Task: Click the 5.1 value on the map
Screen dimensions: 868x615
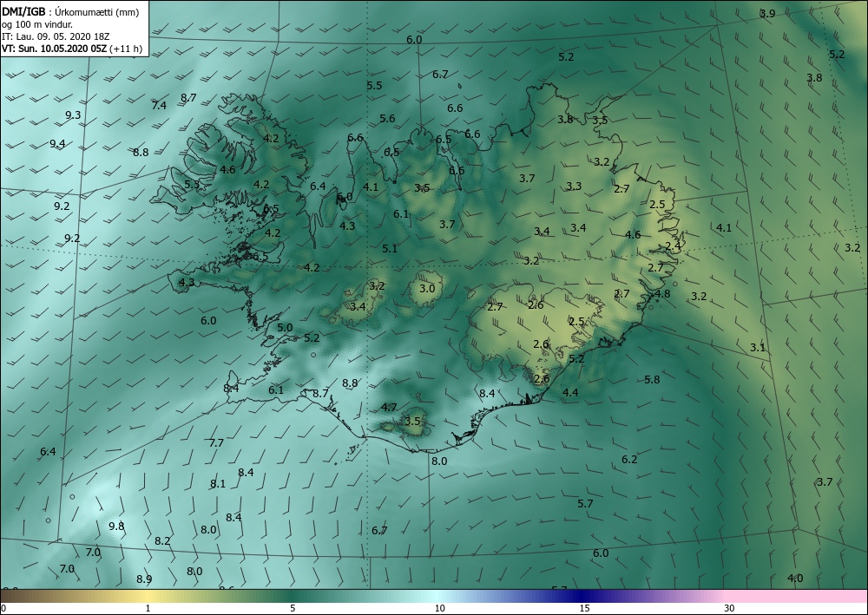Action: point(390,248)
